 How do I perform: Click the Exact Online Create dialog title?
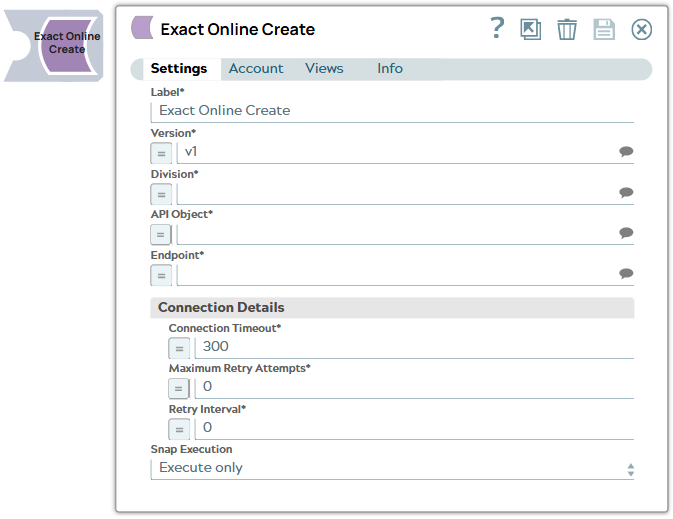(x=237, y=30)
